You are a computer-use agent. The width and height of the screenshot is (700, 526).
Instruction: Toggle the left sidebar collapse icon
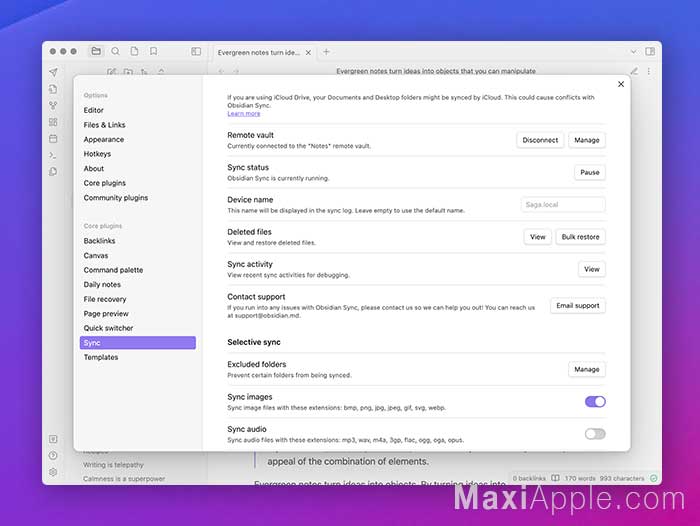196,51
